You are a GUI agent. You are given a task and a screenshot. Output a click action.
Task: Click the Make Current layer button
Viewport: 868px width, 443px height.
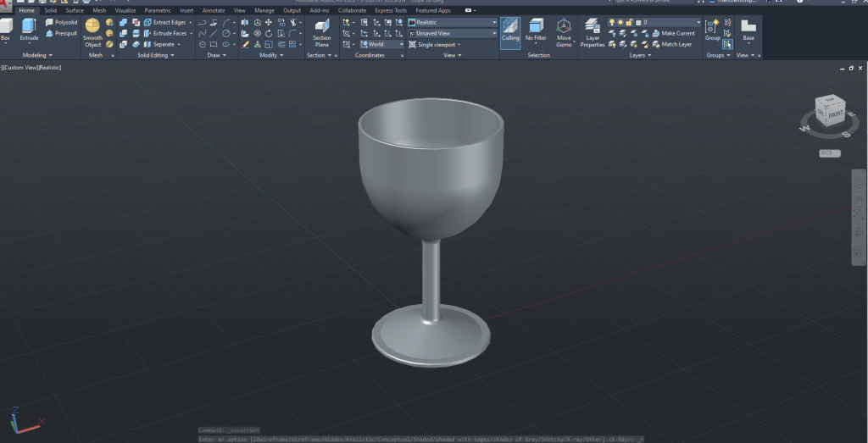coord(677,33)
